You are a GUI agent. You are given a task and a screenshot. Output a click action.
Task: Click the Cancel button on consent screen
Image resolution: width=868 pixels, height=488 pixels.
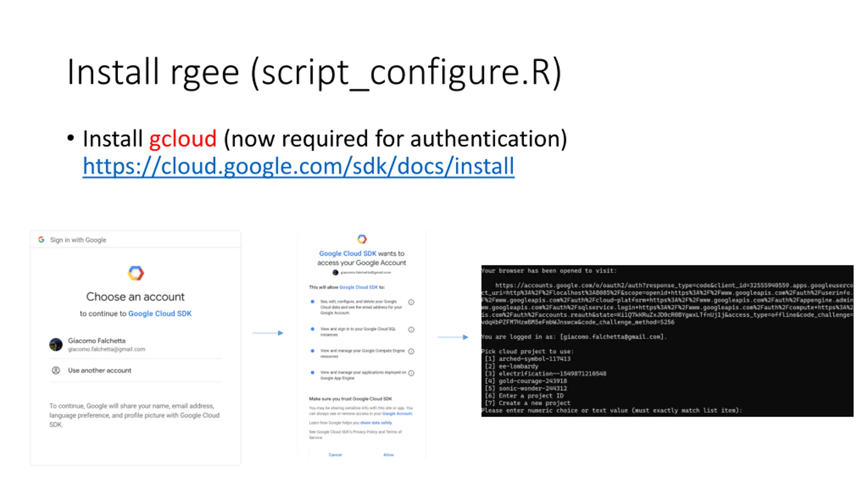click(335, 455)
